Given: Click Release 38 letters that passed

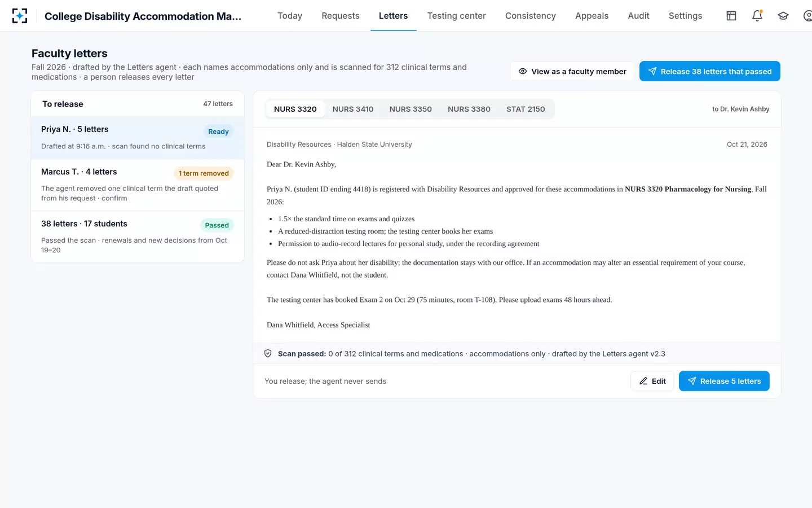Looking at the screenshot, I should [710, 71].
